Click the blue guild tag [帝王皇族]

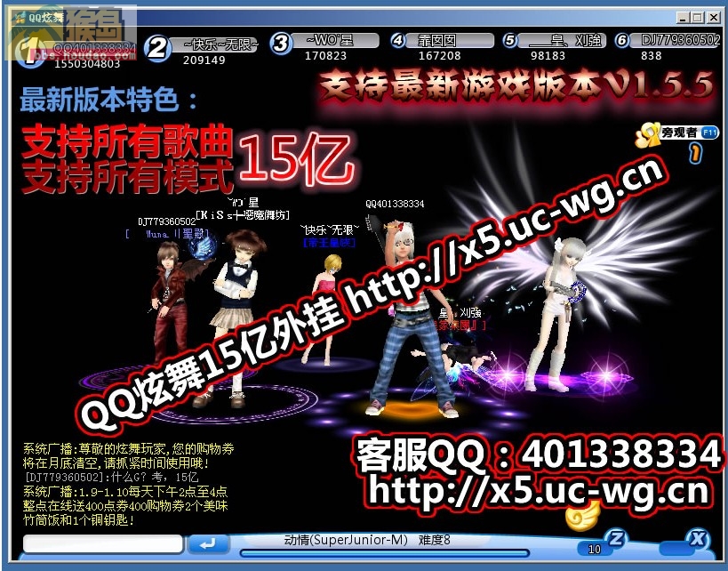pos(329,243)
